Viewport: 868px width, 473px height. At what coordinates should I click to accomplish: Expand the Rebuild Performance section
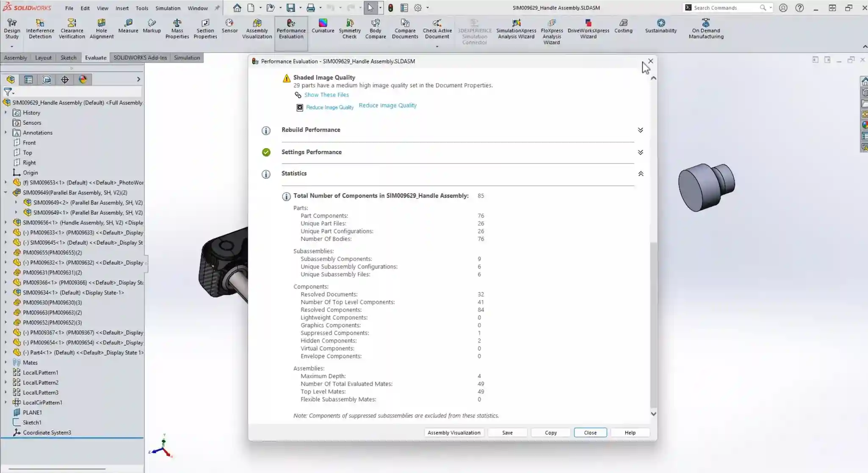point(640,130)
